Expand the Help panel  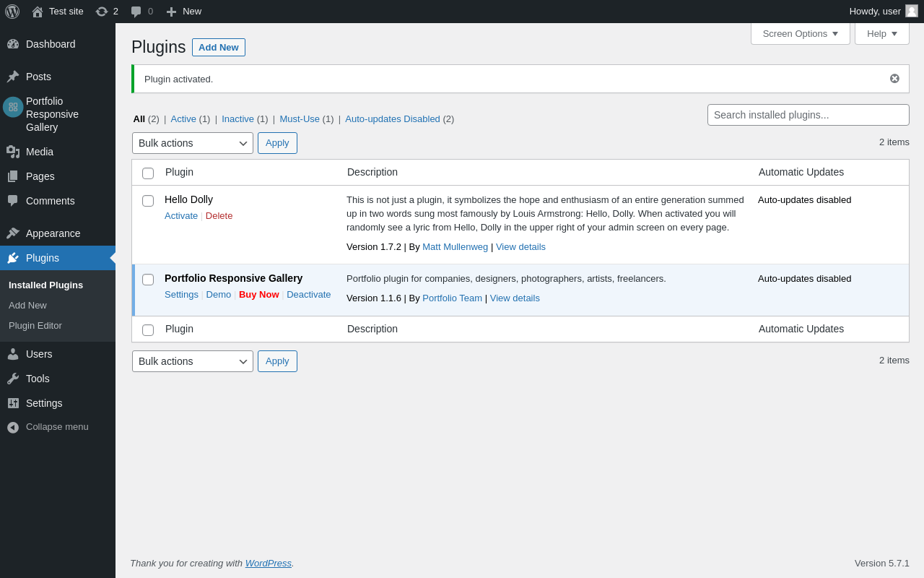pyautogui.click(x=882, y=33)
